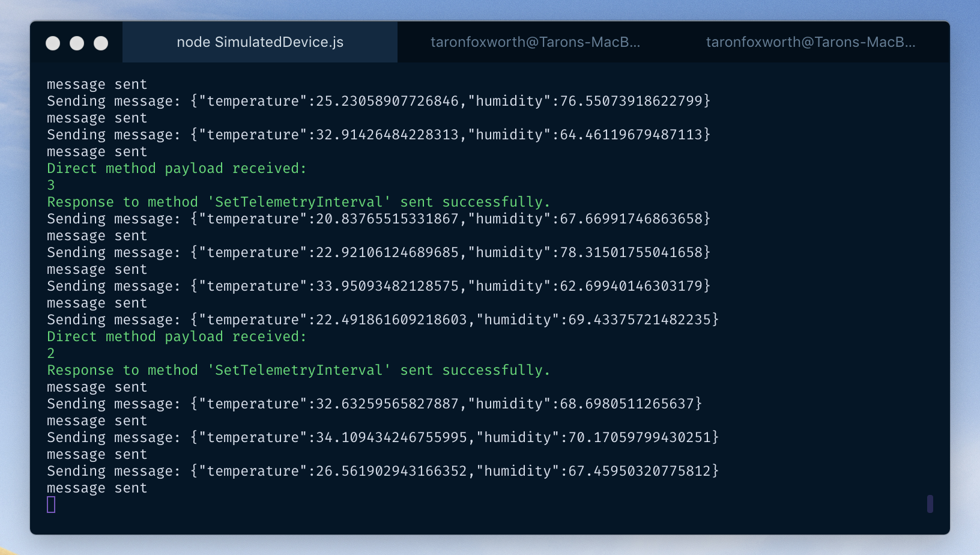Click the temperature 34.109434246755995 message line
Viewport: 980px width, 555px height.
[383, 437]
